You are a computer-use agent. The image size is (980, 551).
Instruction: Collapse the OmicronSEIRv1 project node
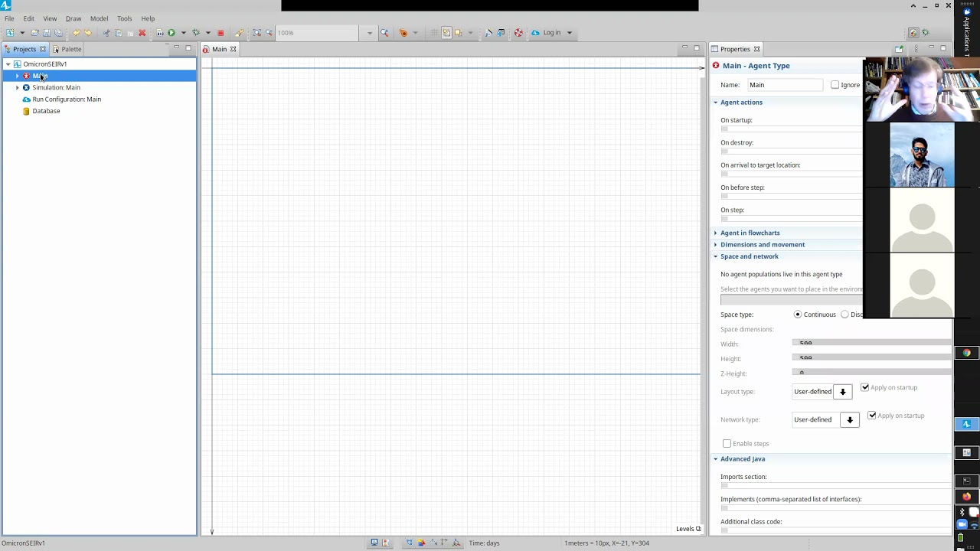click(x=8, y=64)
